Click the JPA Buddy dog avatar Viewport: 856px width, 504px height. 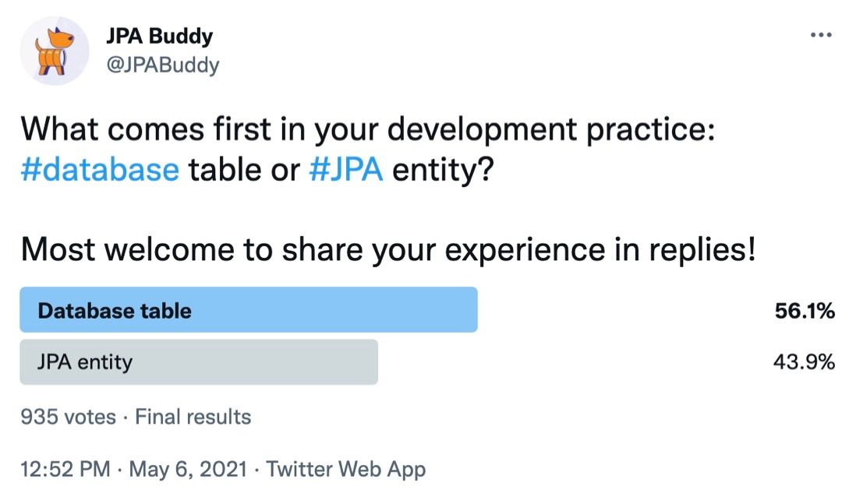click(x=55, y=51)
